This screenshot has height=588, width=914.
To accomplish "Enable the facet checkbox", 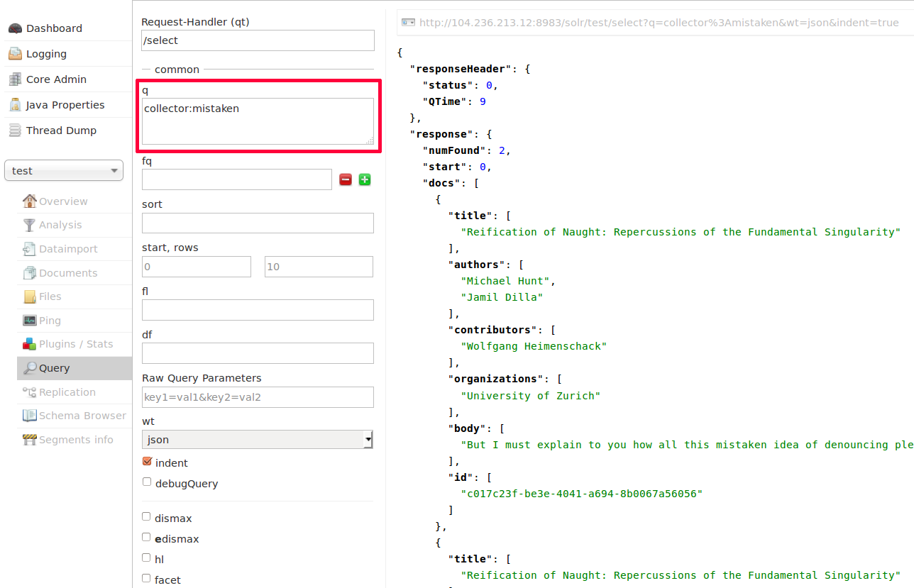I will click(x=146, y=579).
